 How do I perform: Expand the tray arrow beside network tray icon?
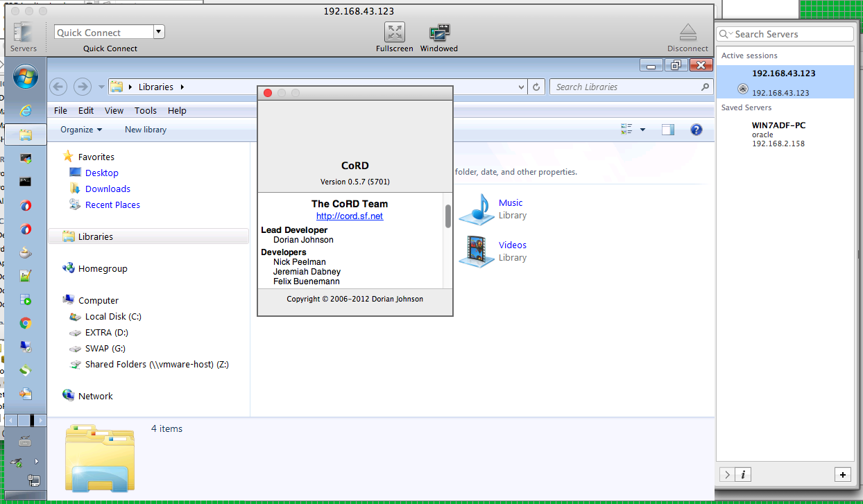click(36, 461)
